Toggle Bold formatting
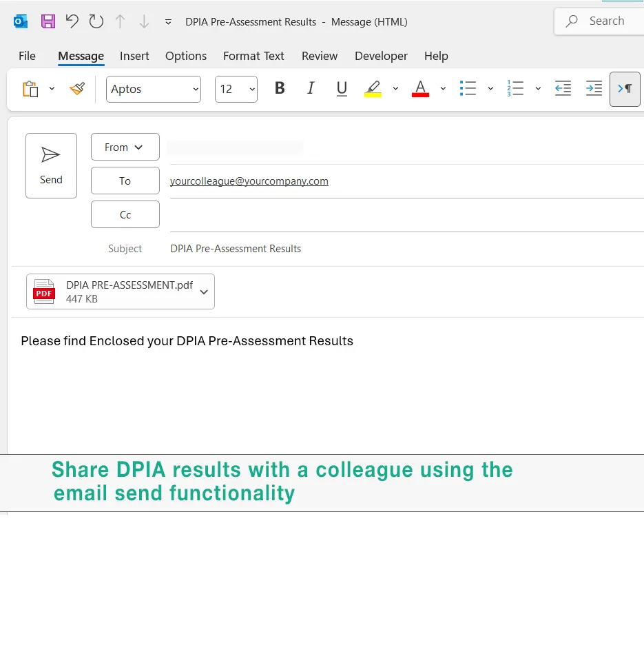Image resolution: width=644 pixels, height=645 pixels. point(280,88)
